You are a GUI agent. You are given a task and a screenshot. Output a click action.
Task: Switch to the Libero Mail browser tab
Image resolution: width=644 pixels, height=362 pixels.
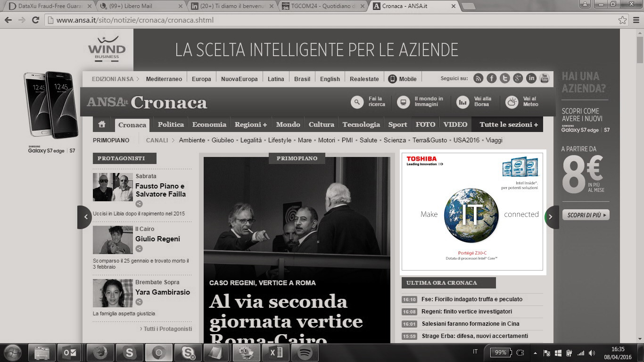point(140,6)
